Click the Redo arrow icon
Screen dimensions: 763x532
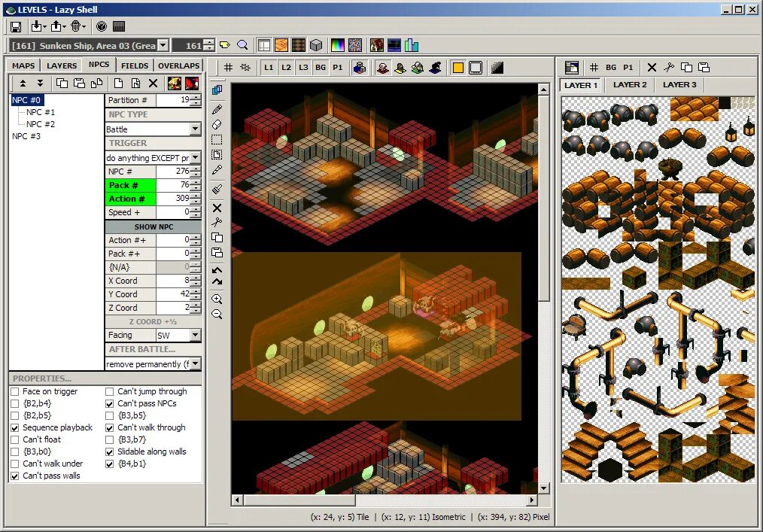(217, 281)
